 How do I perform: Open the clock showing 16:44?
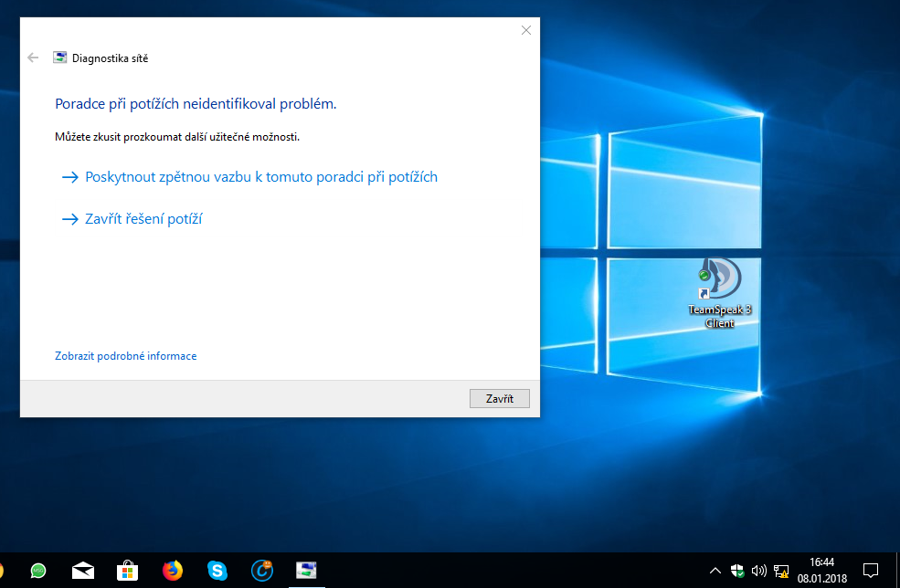pos(822,571)
